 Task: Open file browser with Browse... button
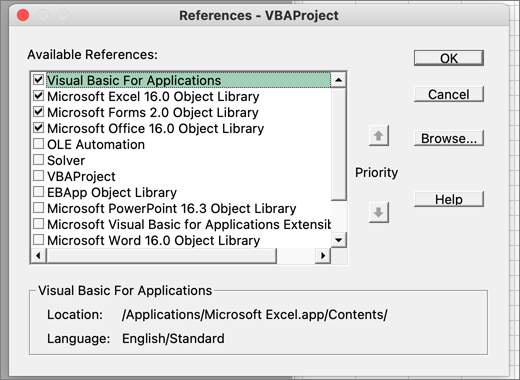(x=449, y=138)
